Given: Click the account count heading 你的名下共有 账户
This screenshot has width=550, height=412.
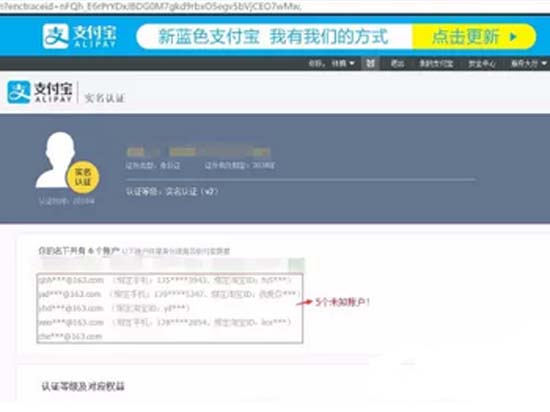Looking at the screenshot, I should [x=79, y=251].
